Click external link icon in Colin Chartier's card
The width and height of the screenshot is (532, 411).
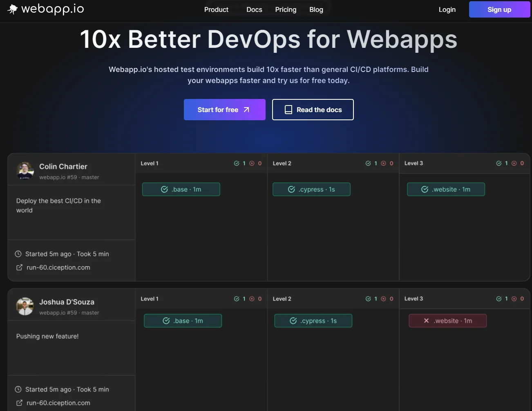[x=19, y=267]
